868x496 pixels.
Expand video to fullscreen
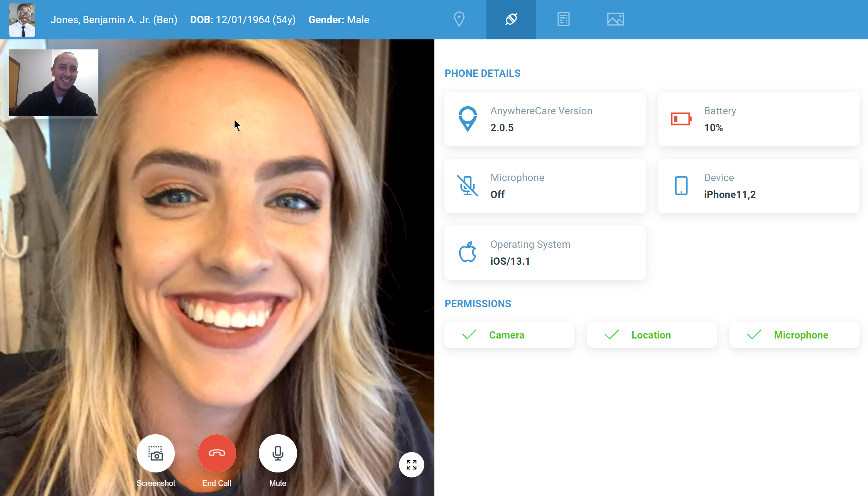click(411, 465)
